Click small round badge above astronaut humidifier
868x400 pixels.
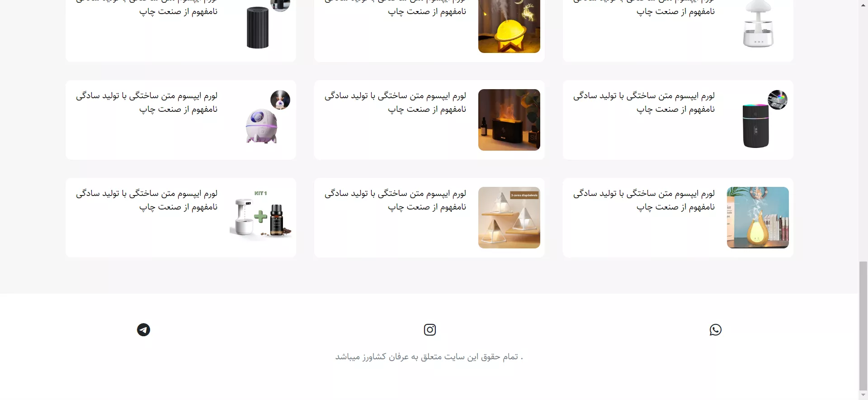point(280,100)
